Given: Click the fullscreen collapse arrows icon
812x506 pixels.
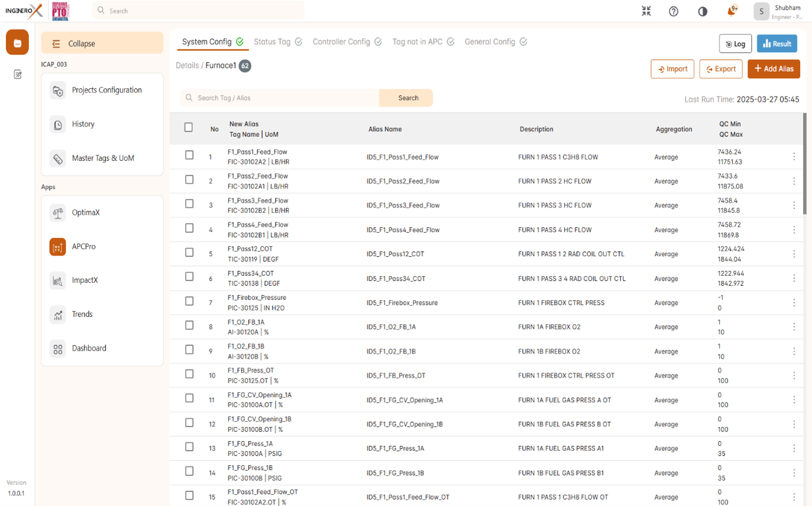Looking at the screenshot, I should click(x=646, y=11).
